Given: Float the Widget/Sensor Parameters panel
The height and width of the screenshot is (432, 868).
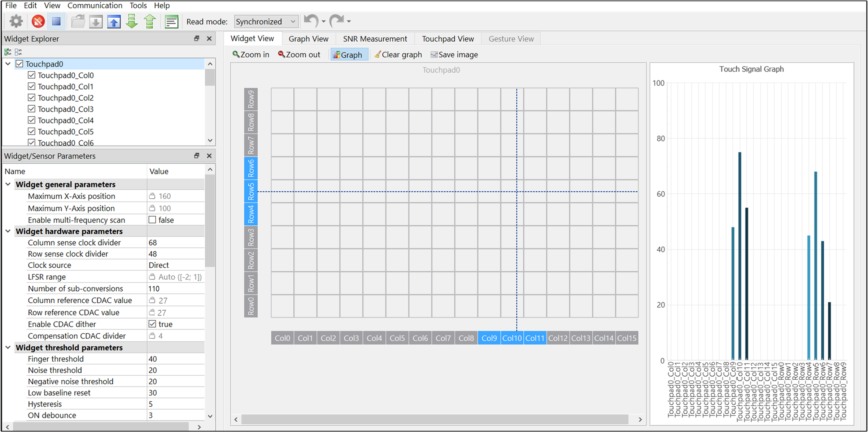Looking at the screenshot, I should click(x=197, y=156).
